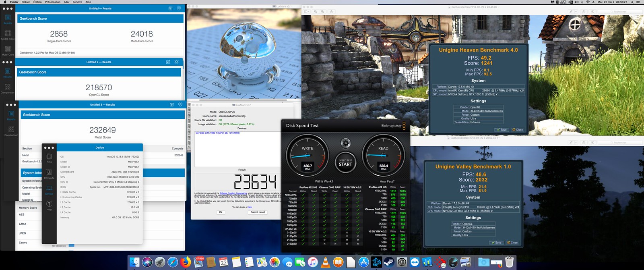Close the Unigine Valley benchmark results panel
Image resolution: width=644 pixels, height=270 pixels.
click(512, 243)
